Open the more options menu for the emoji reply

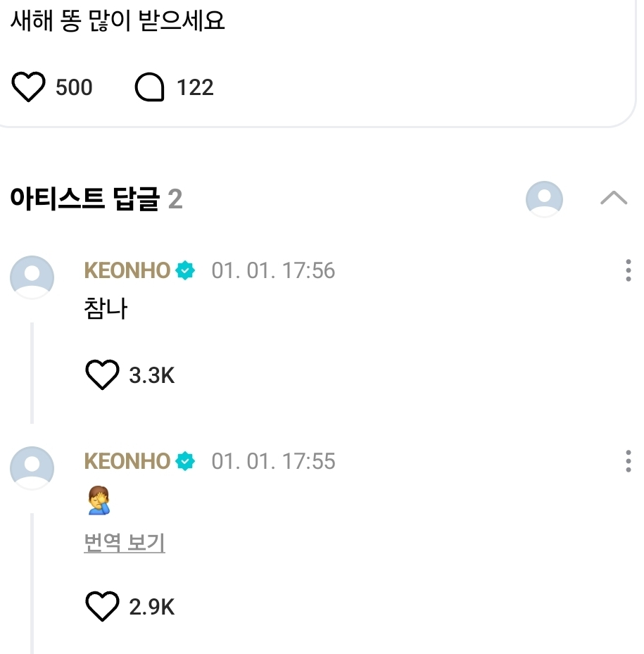628,461
